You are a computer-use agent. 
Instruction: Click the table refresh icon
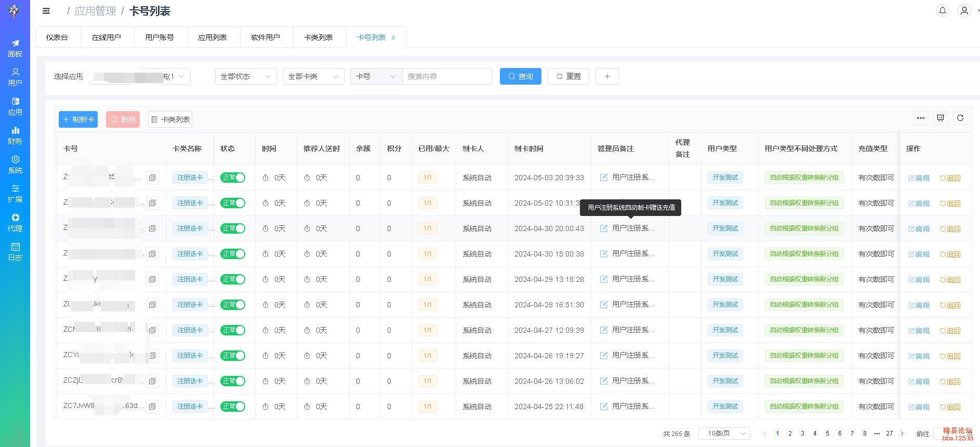point(960,118)
